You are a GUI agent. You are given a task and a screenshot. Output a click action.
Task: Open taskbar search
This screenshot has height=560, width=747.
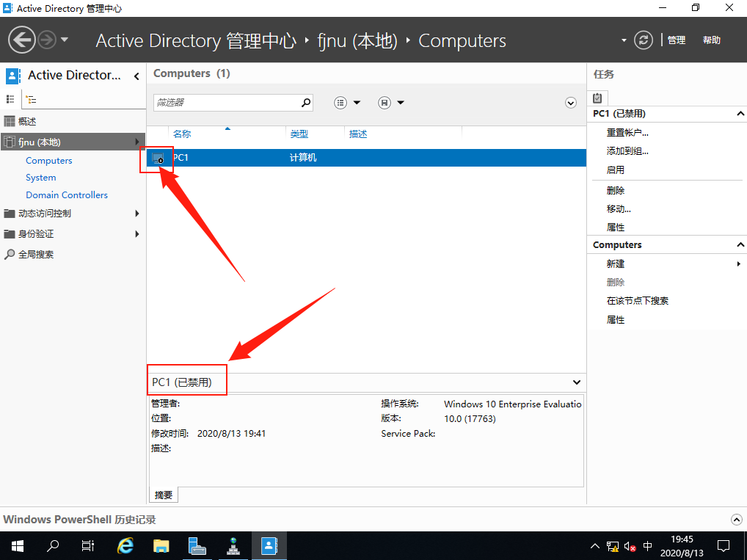53,546
